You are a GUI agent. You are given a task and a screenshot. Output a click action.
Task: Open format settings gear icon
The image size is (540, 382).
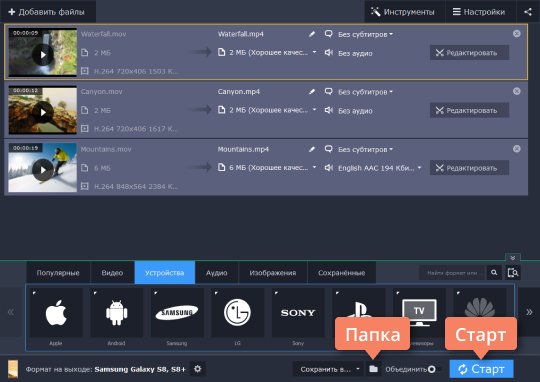pos(198,369)
